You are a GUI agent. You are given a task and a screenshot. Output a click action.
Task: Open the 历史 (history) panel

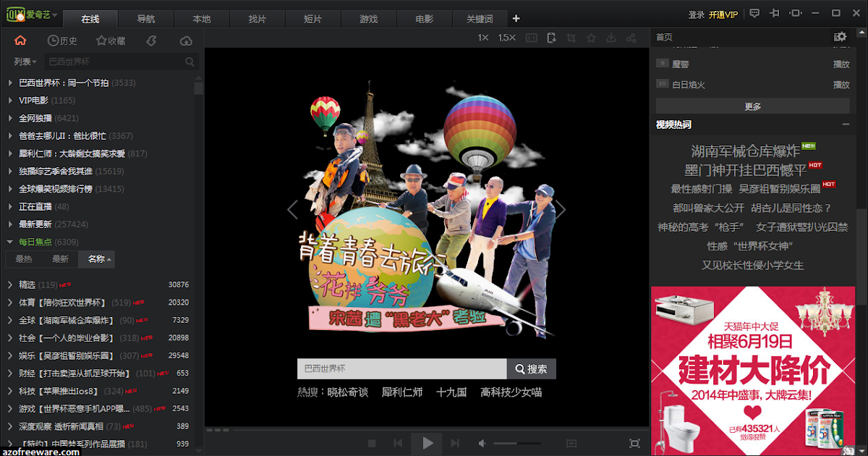click(62, 41)
